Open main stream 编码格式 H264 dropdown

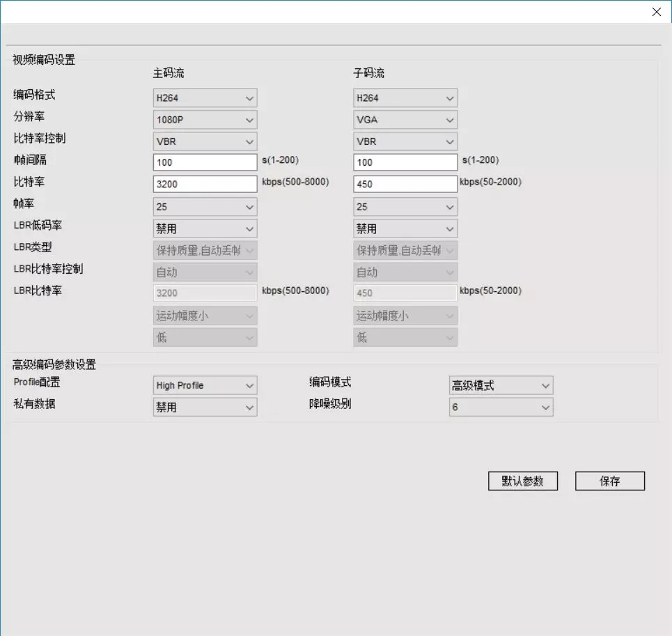[205, 98]
